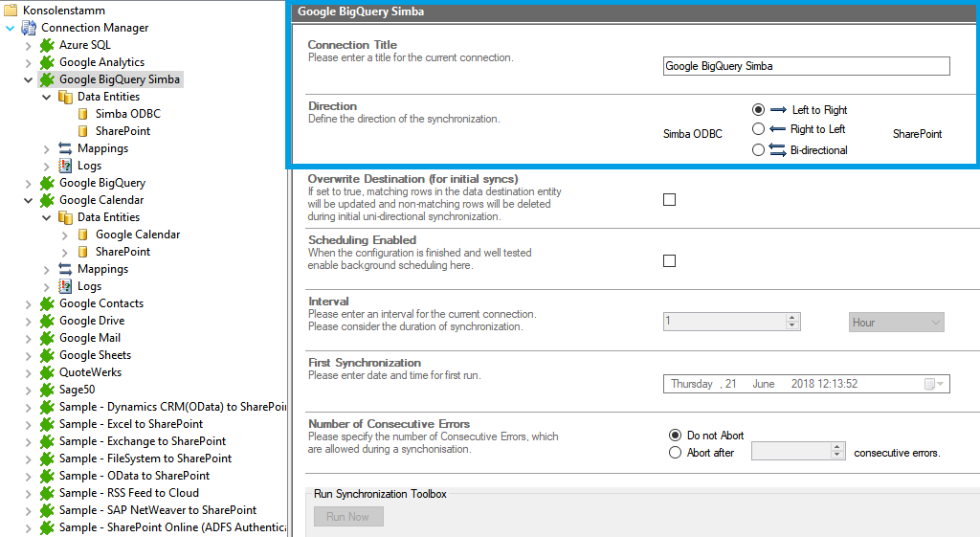Click the Azure SQL connection icon
The height and width of the screenshot is (537, 980).
pos(47,45)
